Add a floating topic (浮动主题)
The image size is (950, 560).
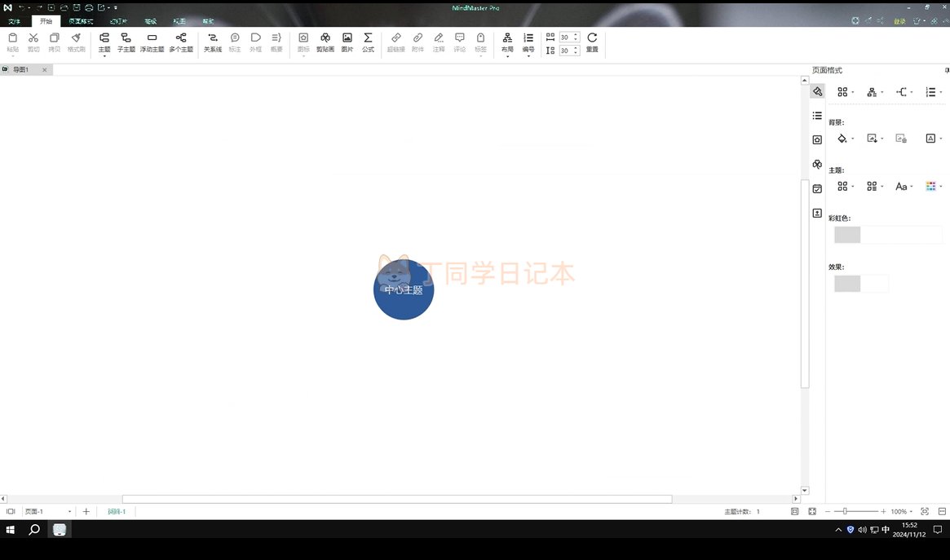[x=152, y=42]
